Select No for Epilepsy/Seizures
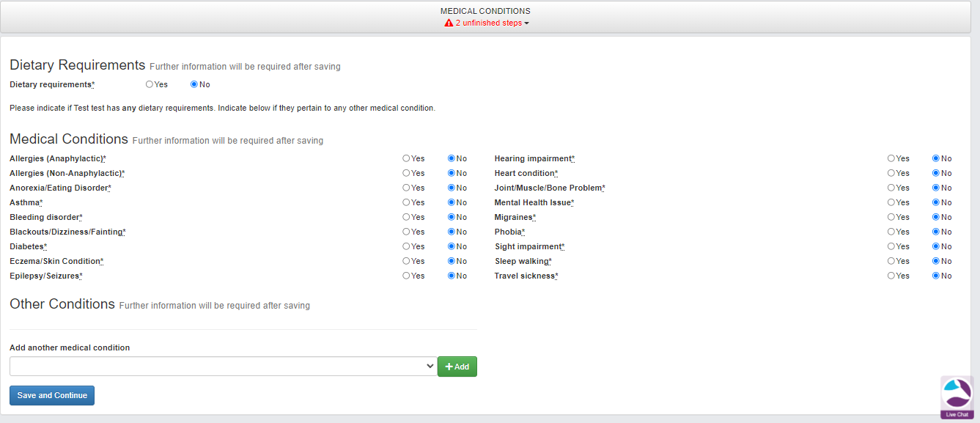980x423 pixels. 452,276
